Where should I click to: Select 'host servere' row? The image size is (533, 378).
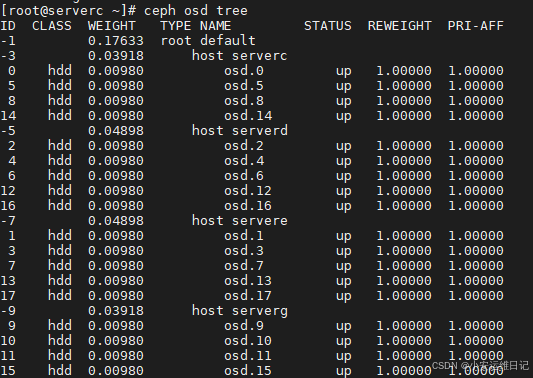tap(239, 221)
